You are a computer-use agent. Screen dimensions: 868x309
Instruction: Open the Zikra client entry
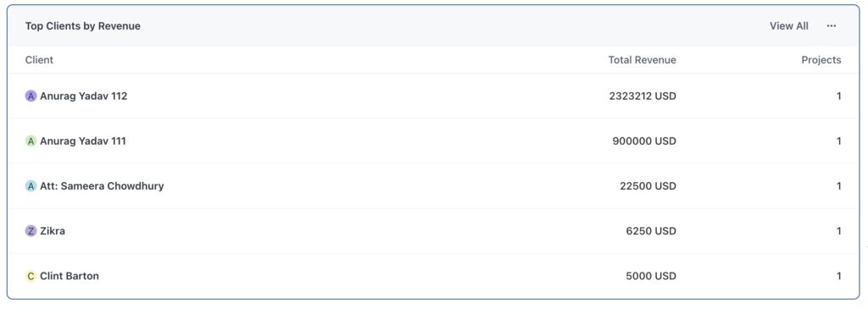tap(53, 231)
